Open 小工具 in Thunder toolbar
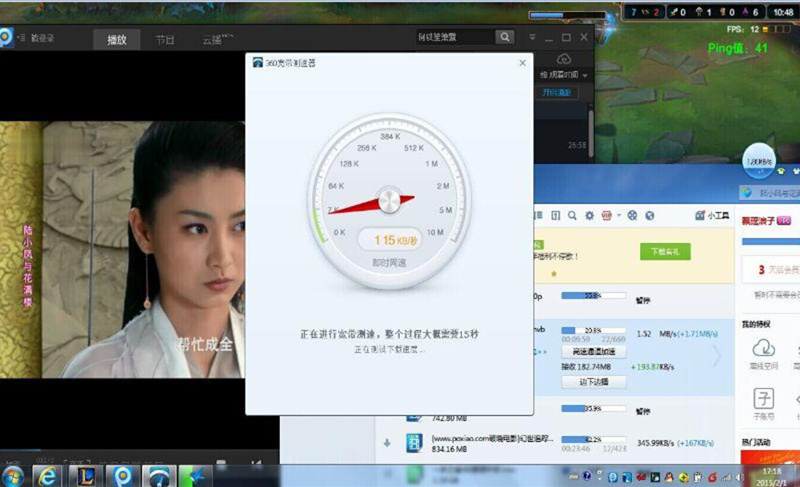The height and width of the screenshot is (487, 800). pos(712,216)
